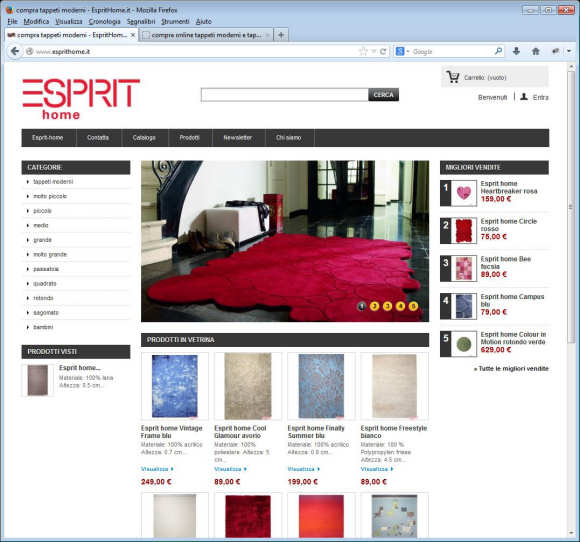
Task: Open the Google search engine dropdown
Action: tap(402, 51)
